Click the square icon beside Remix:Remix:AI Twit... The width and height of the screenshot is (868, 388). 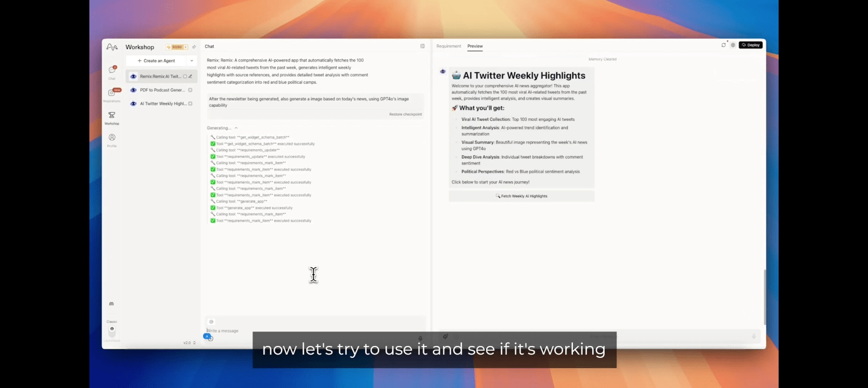click(185, 77)
